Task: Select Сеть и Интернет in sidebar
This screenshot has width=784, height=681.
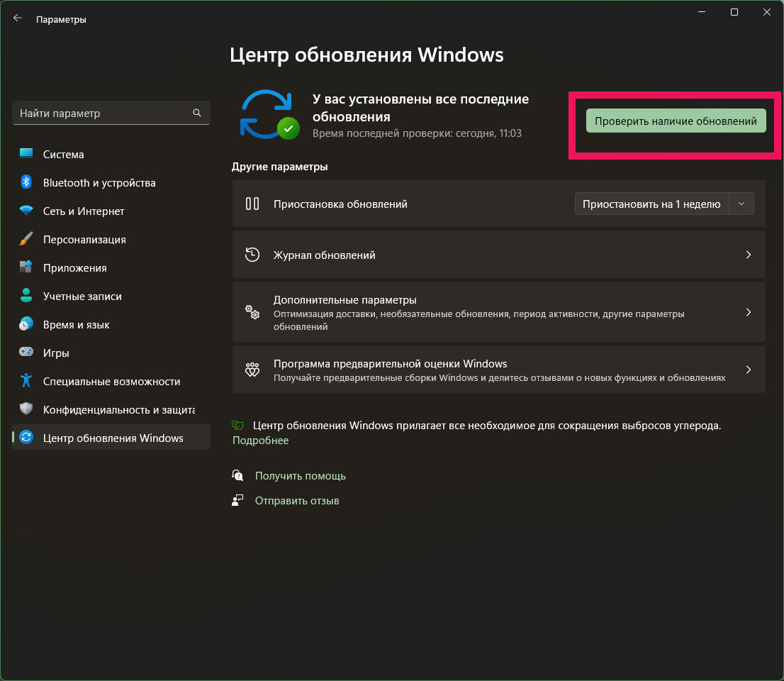Action: [111, 211]
